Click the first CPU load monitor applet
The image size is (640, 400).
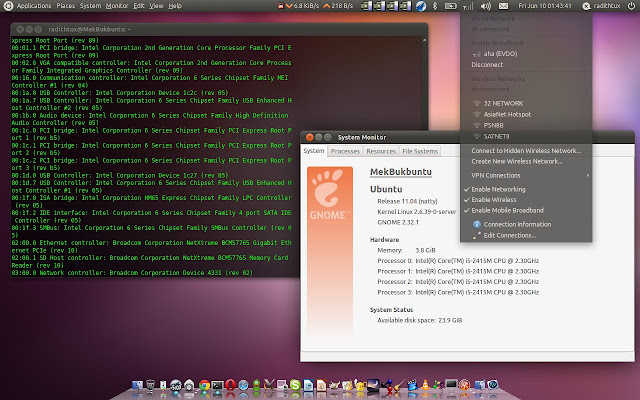pyautogui.click(x=367, y=6)
